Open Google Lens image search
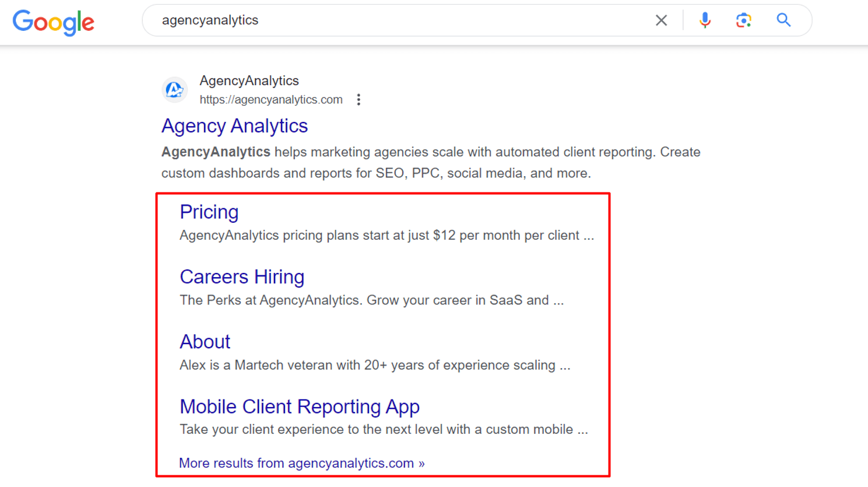 743,20
